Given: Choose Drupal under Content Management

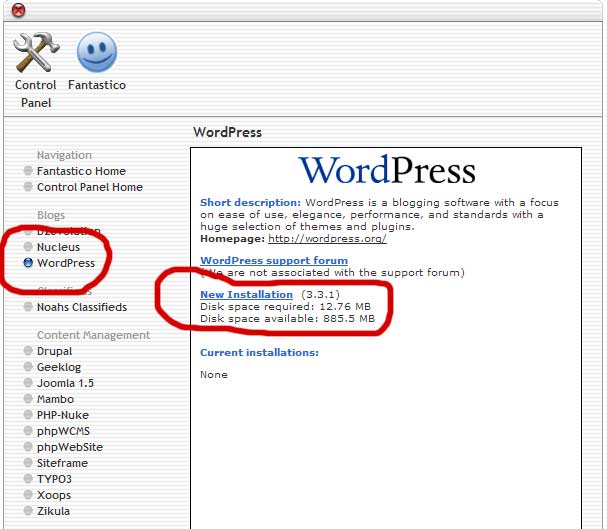Looking at the screenshot, I should point(55,351).
